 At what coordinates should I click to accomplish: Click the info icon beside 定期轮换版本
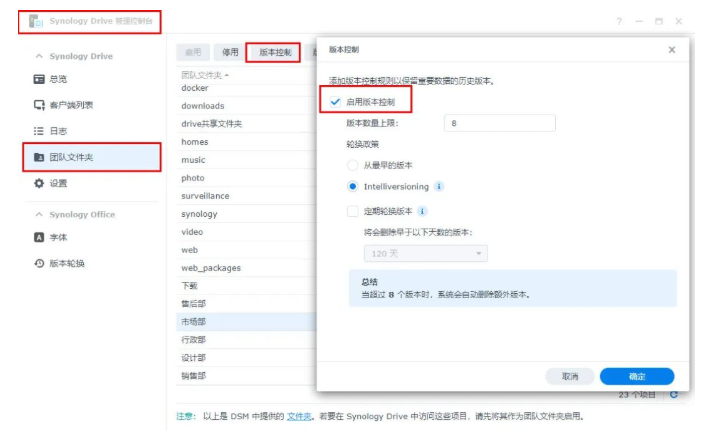(x=422, y=211)
